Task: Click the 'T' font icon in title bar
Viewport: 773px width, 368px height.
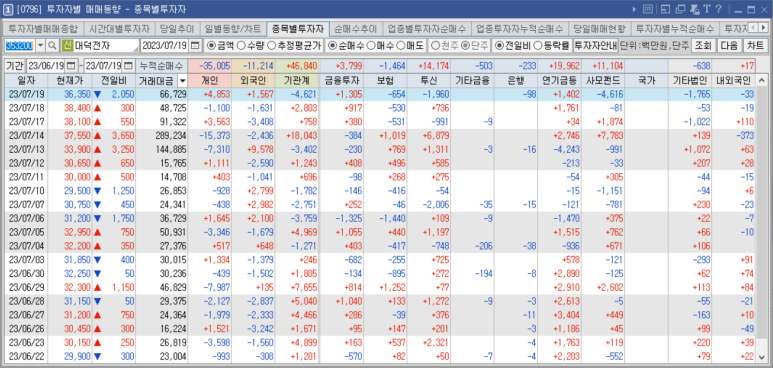Action: point(706,9)
